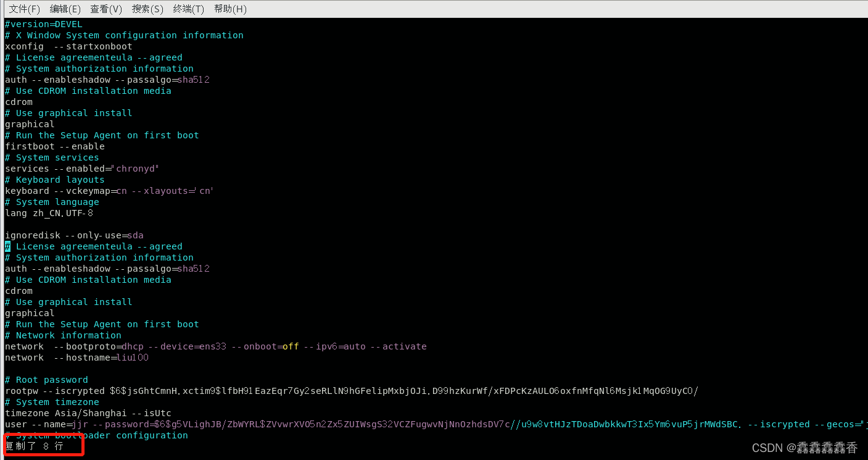
Task: Click the '# X Window System configuration information' comment
Action: (124, 35)
